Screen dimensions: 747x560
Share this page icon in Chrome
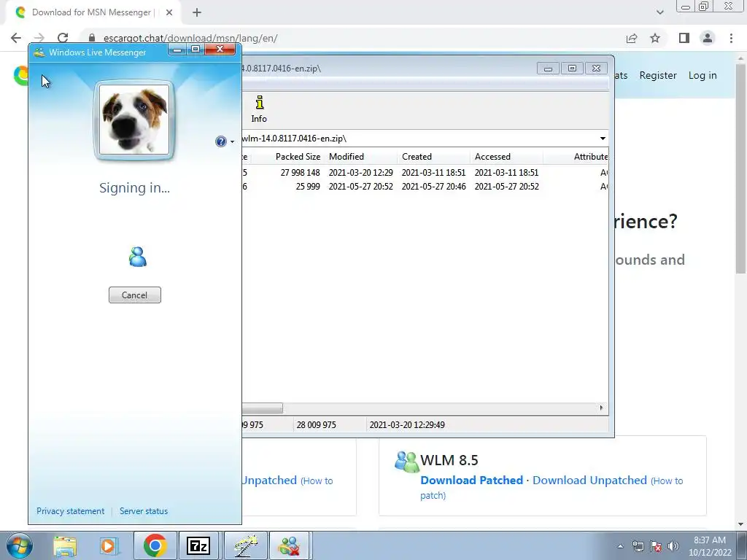click(x=632, y=38)
